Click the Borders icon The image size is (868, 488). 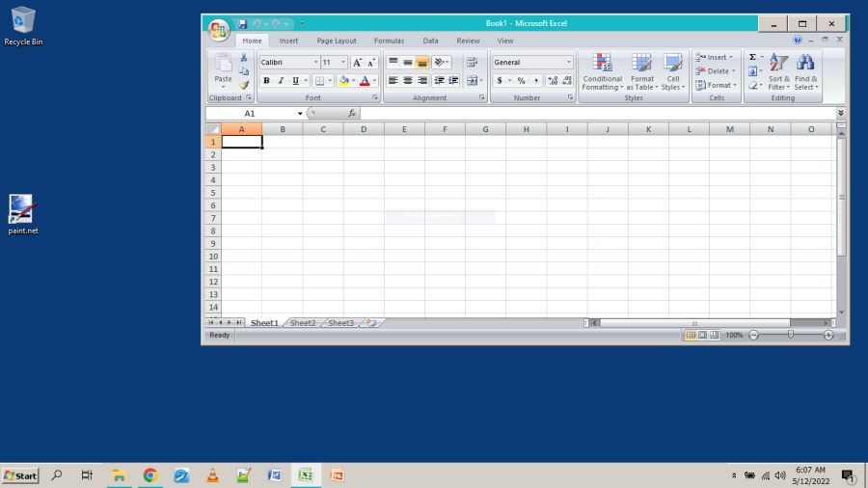[x=319, y=81]
